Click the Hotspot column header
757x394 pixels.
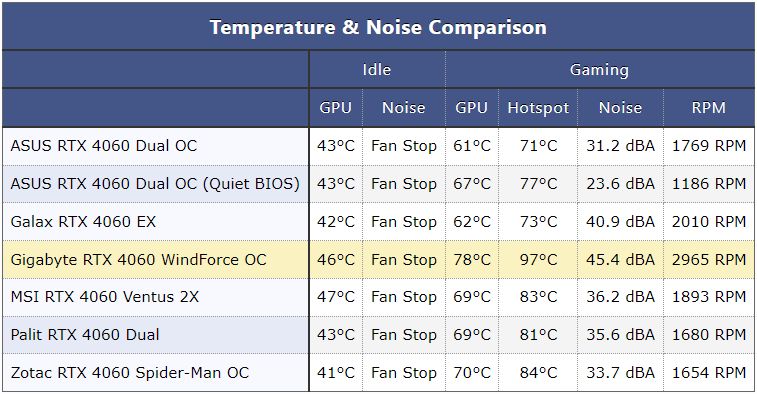point(538,108)
